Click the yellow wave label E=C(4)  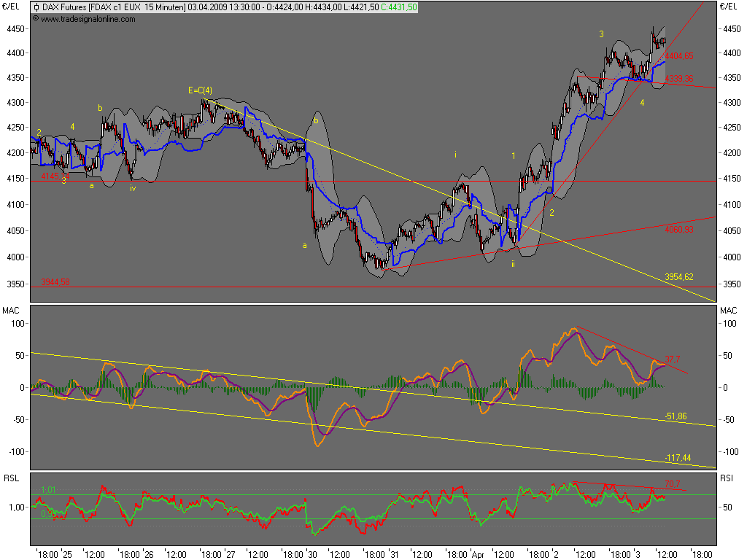pyautogui.click(x=200, y=90)
